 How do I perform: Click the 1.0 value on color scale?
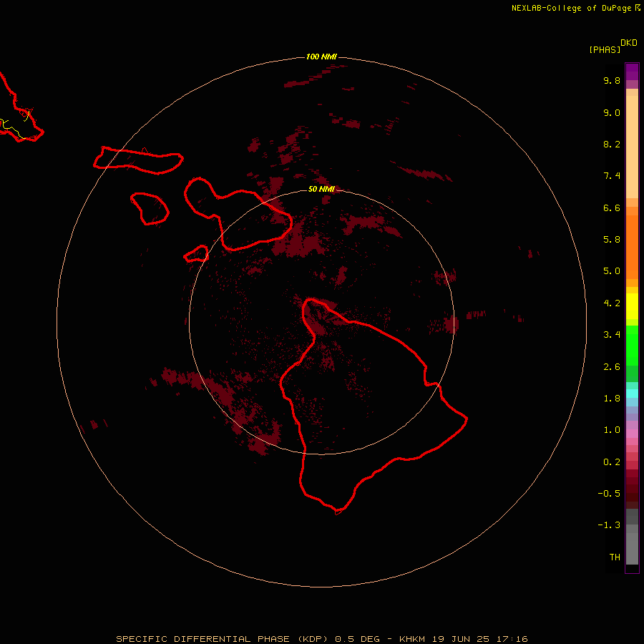tap(612, 430)
